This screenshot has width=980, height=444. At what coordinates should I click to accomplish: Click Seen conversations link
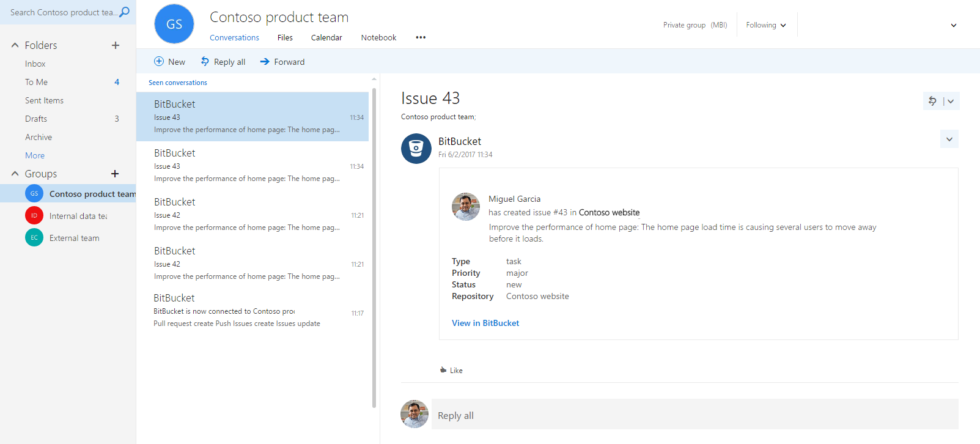(178, 83)
